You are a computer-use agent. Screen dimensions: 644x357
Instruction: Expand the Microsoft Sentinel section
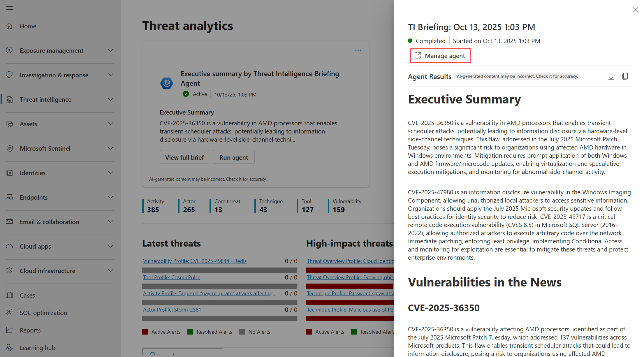[x=110, y=148]
